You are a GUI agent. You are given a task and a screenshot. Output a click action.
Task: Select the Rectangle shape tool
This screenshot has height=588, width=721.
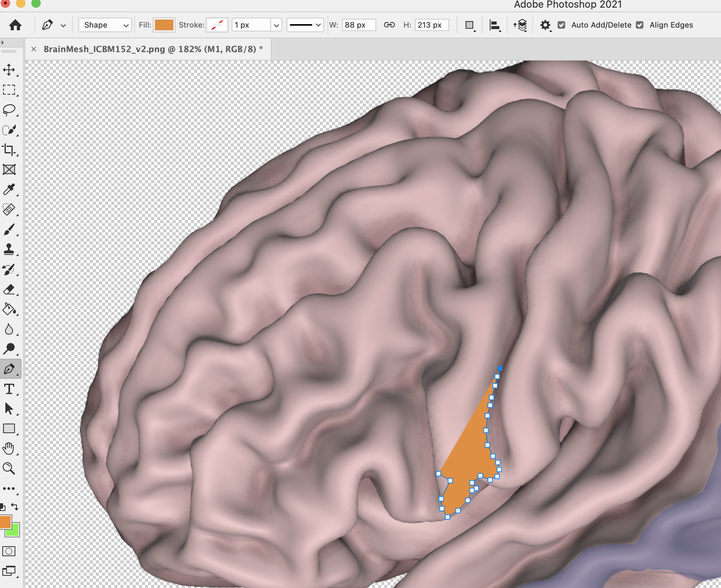point(9,429)
